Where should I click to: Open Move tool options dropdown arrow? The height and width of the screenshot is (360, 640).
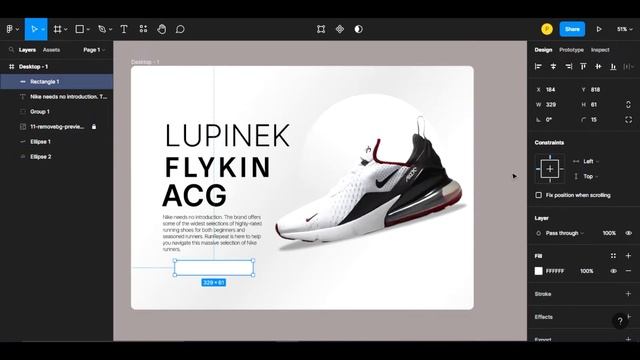click(43, 29)
